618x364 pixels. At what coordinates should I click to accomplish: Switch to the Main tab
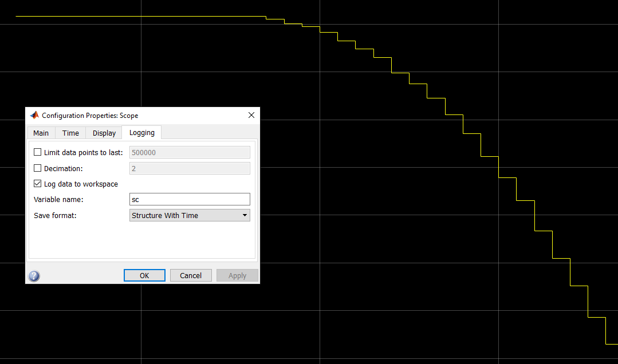pyautogui.click(x=41, y=133)
